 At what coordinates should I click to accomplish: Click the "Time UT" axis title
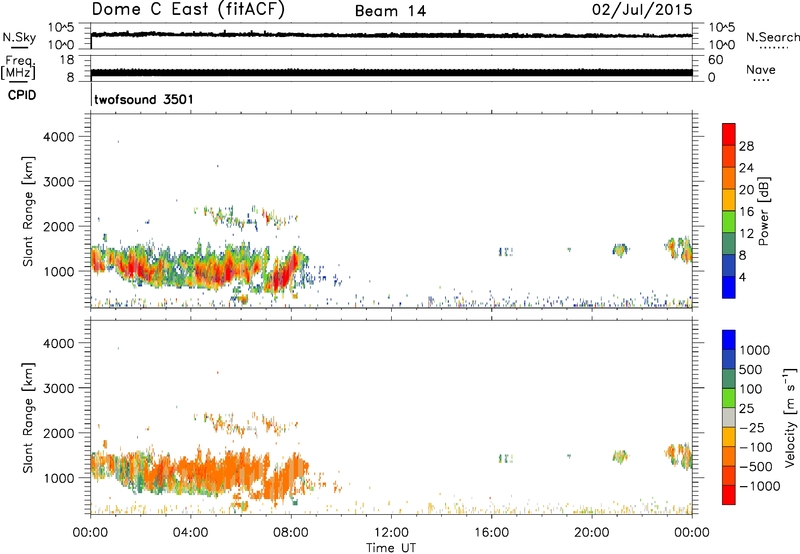pyautogui.click(x=391, y=548)
